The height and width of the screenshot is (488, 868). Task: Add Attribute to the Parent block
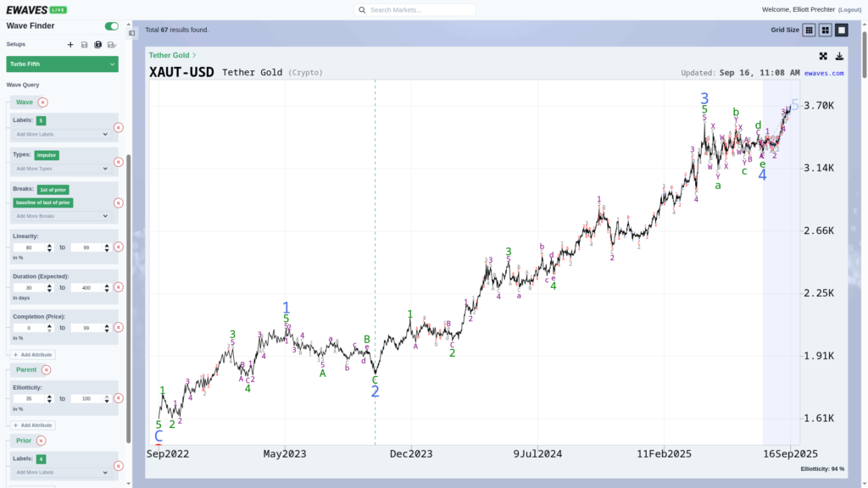click(33, 425)
